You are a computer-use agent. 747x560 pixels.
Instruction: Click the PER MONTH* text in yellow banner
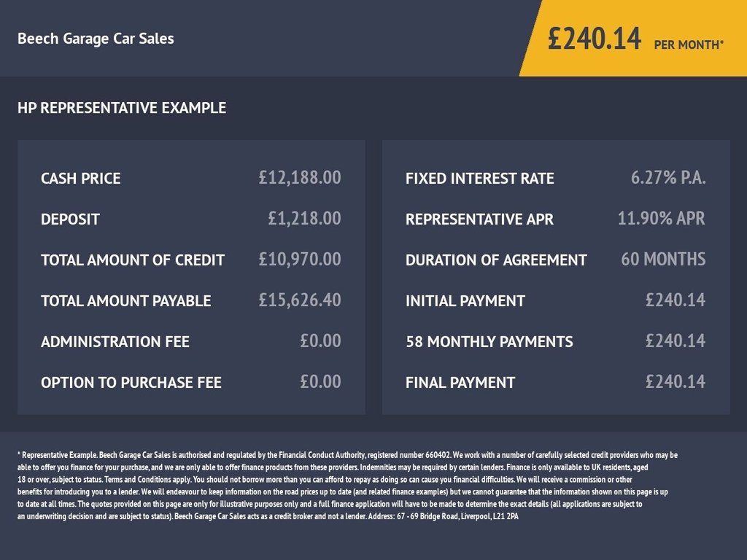pyautogui.click(x=689, y=44)
